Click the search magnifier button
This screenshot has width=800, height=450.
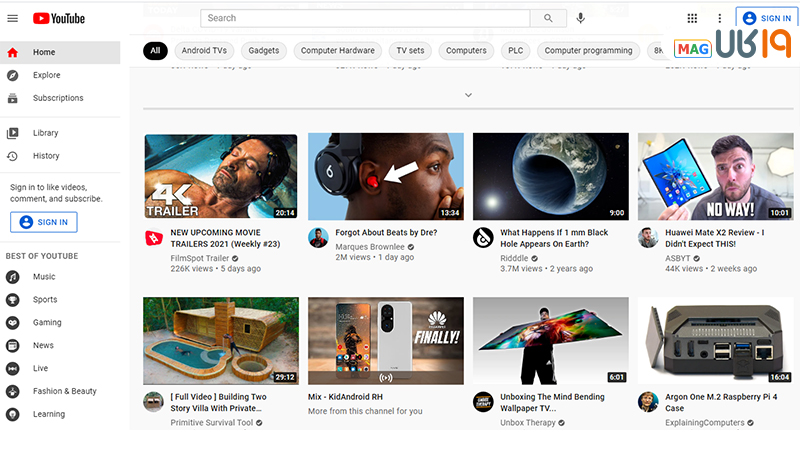547,18
